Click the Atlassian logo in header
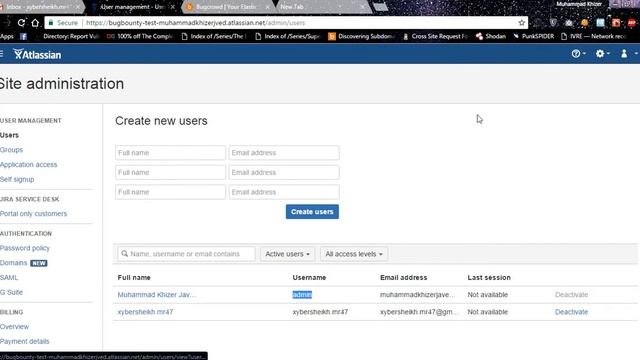Viewport: 640px width, 360px height. point(37,54)
